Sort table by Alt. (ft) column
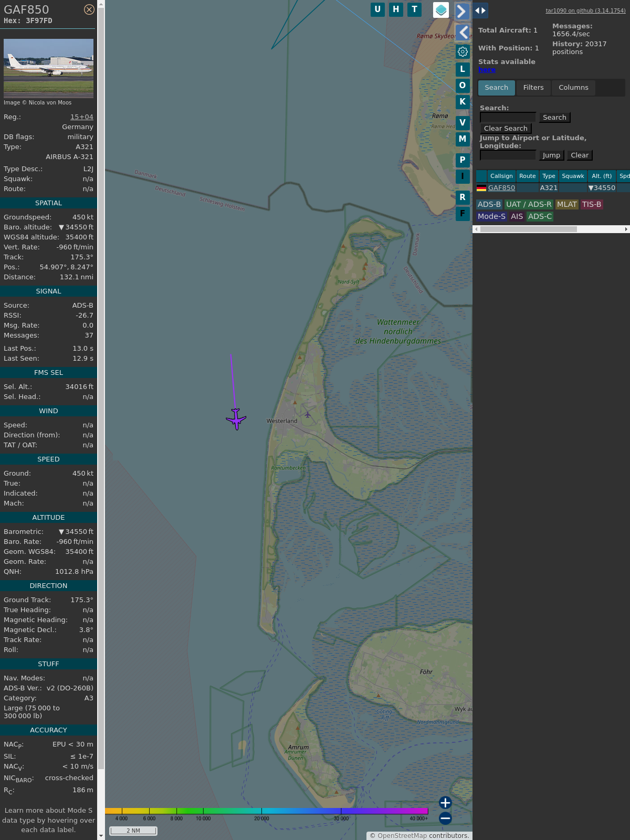This screenshot has height=840, width=630. click(x=602, y=176)
